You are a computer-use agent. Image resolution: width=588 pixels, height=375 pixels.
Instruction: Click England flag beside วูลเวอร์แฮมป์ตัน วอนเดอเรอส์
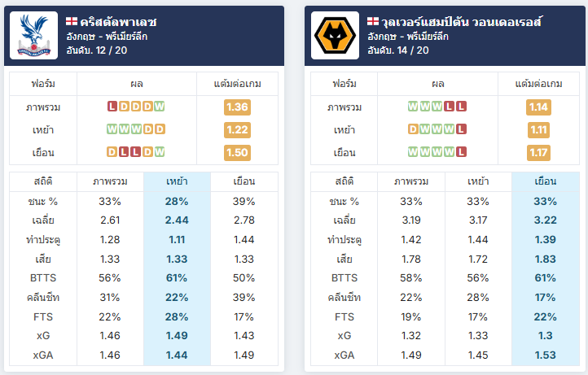[373, 21]
